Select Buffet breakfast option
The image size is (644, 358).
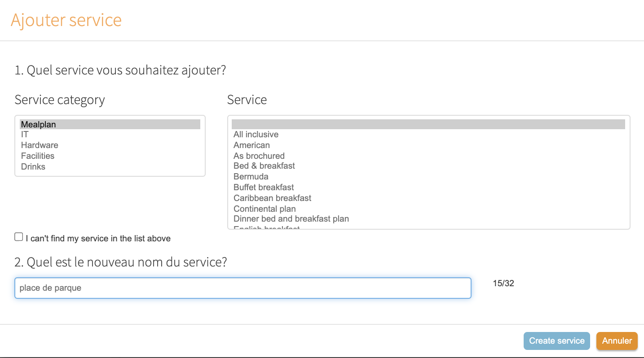264,188
